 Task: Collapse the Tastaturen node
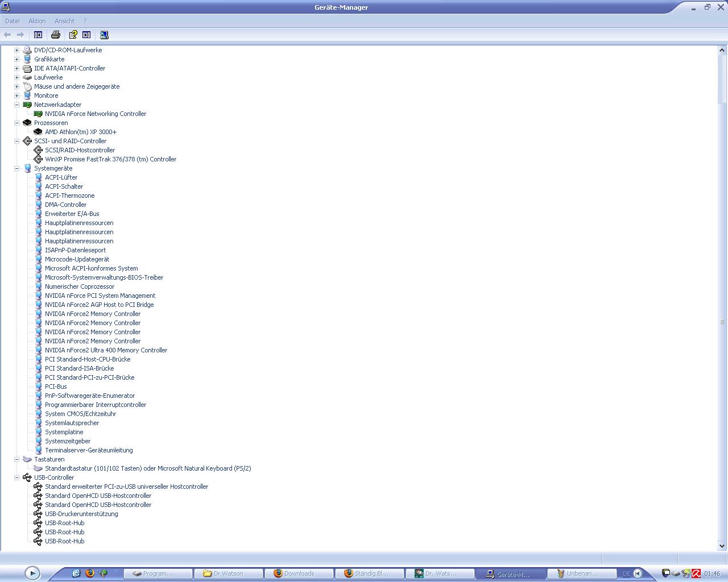(16, 459)
